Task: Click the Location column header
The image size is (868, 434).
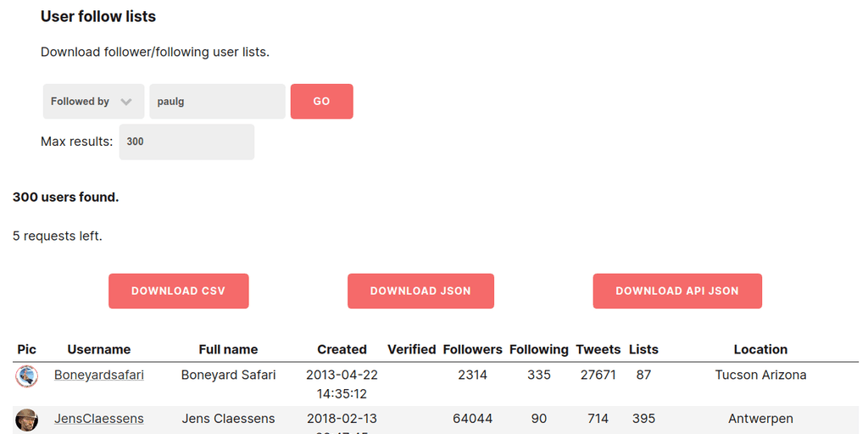Action: tap(760, 349)
